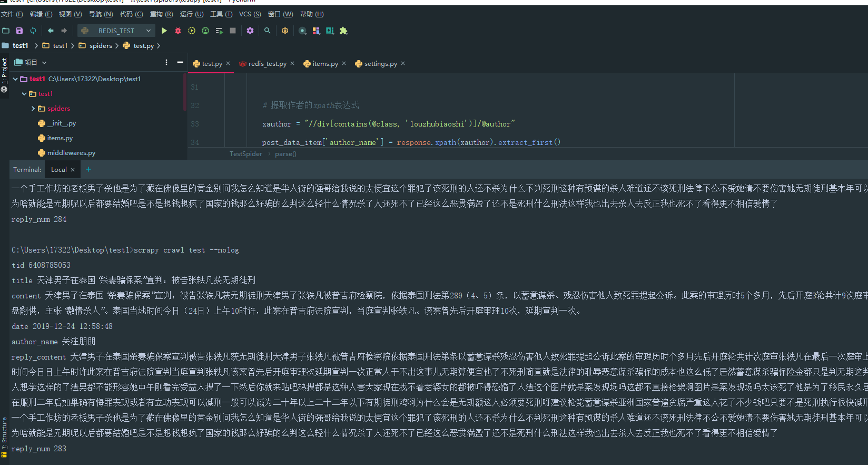
Task: Start debugging with the red bug icon
Action: [178, 31]
